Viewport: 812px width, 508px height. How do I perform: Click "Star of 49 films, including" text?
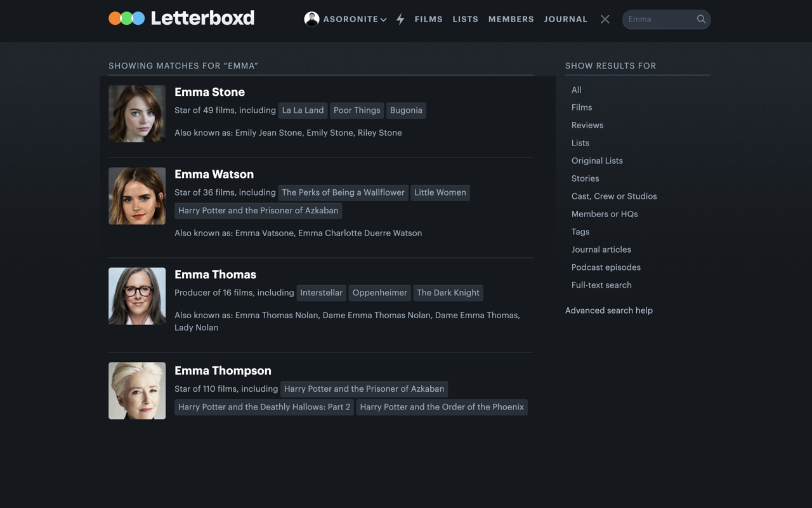pyautogui.click(x=225, y=110)
